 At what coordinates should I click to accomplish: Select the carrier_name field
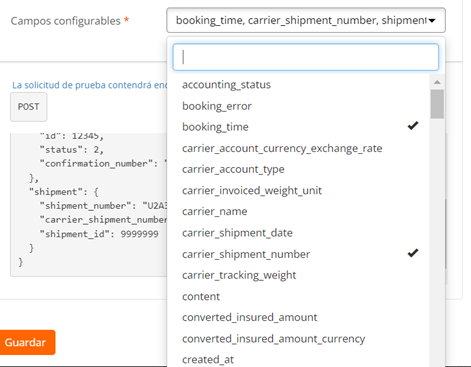point(299,211)
